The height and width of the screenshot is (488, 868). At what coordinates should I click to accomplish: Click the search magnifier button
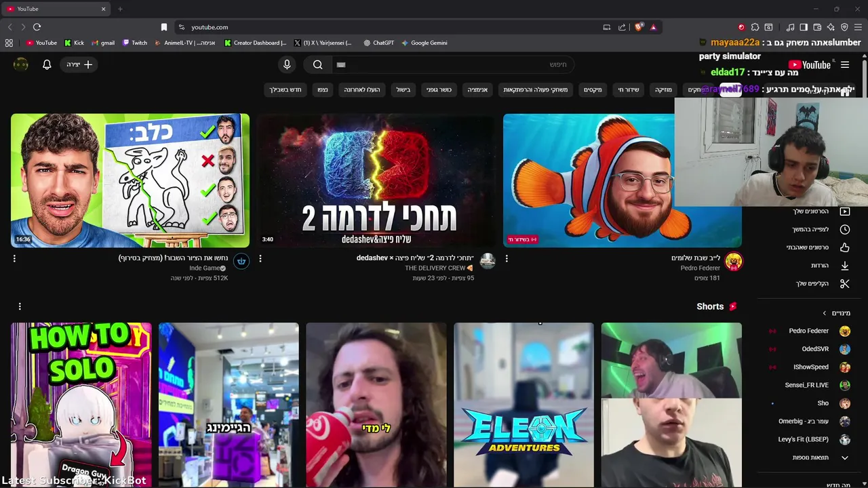click(x=317, y=64)
